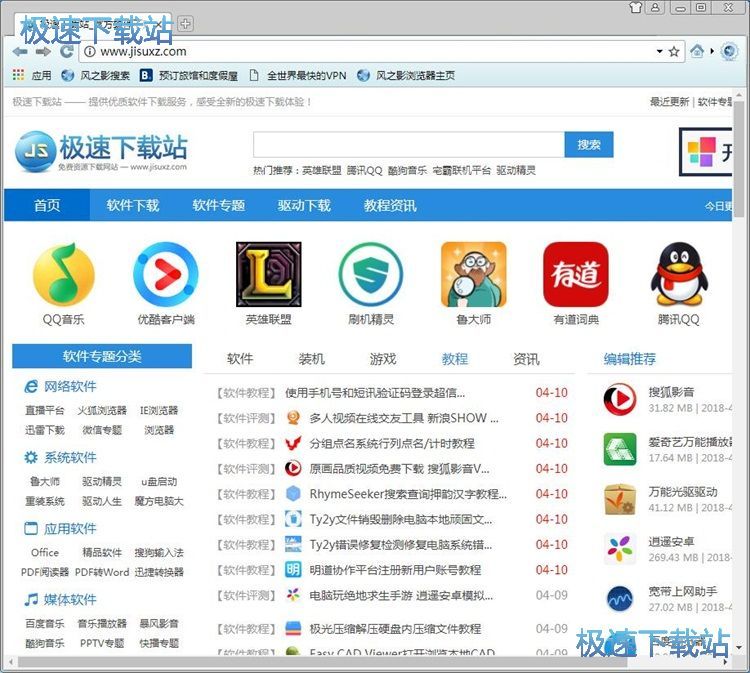
Task: Open the QQ音乐 app icon
Action: [x=64, y=275]
